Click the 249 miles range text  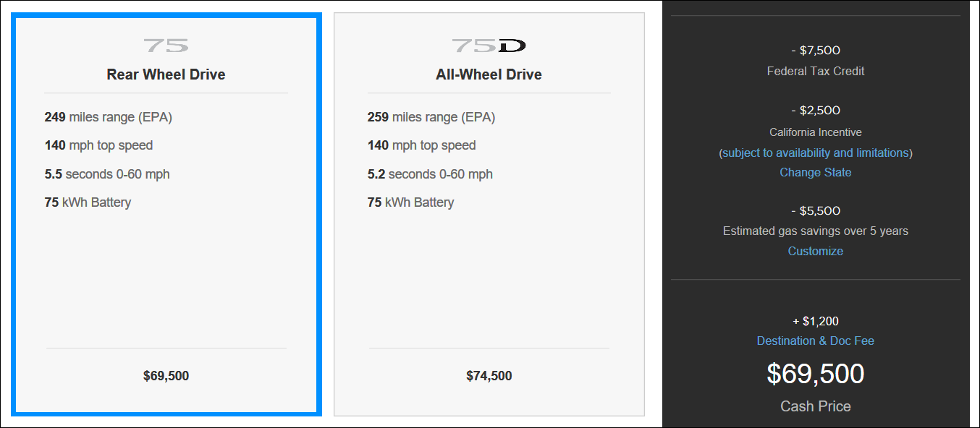coord(109,117)
